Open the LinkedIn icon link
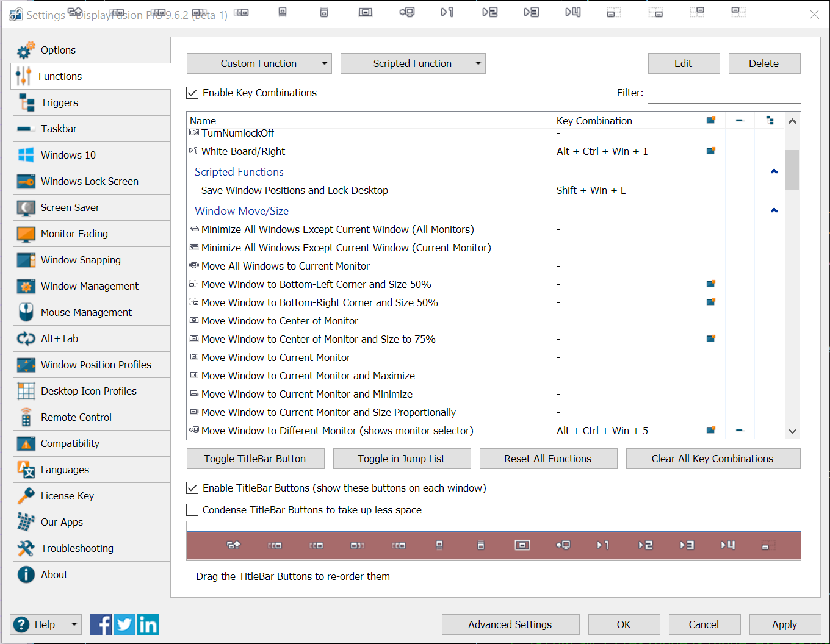This screenshot has width=830, height=644. 148,624
